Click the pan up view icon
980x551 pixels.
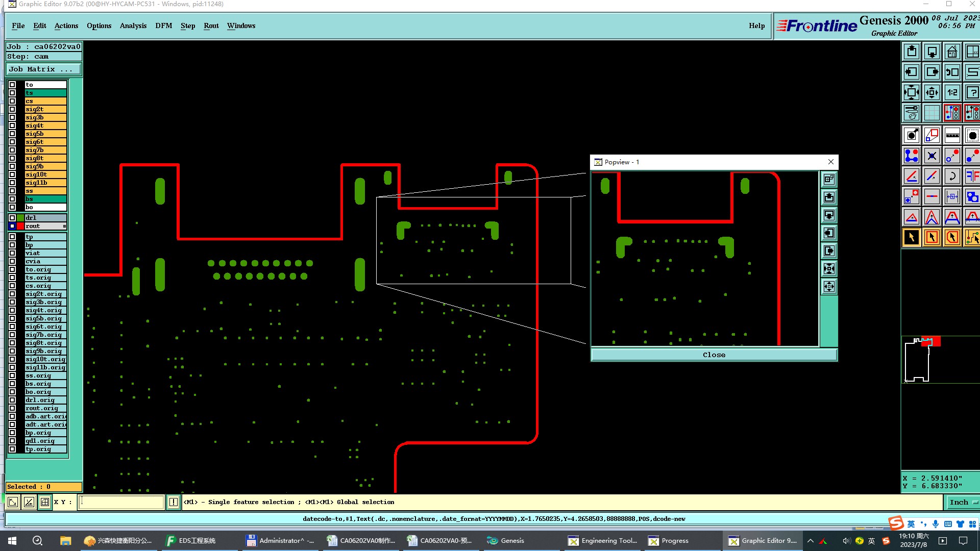point(912,52)
